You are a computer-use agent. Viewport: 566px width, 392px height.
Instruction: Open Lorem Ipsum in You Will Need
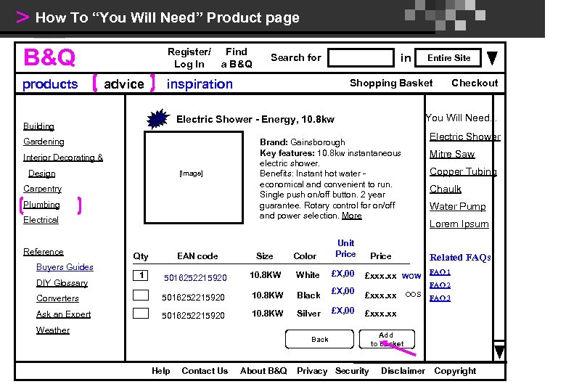coord(459,224)
